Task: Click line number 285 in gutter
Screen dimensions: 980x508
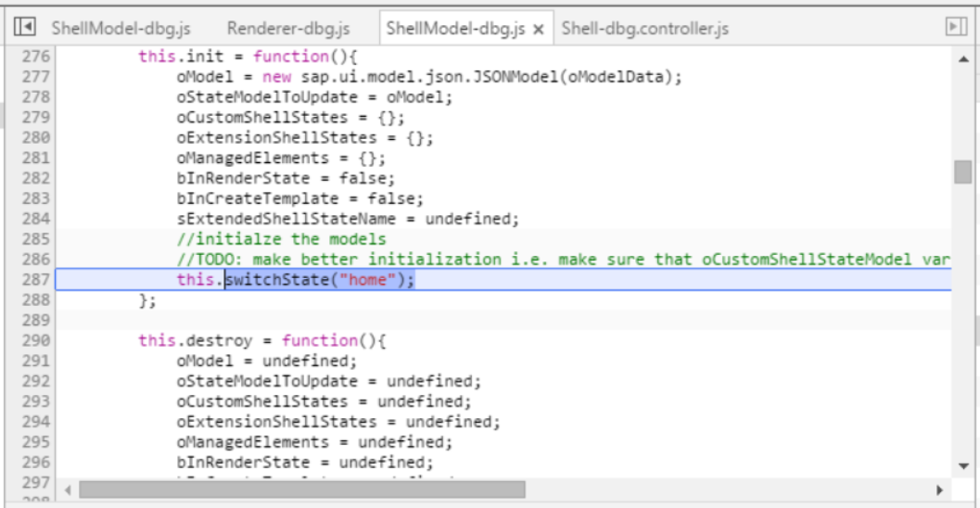Action: point(35,238)
